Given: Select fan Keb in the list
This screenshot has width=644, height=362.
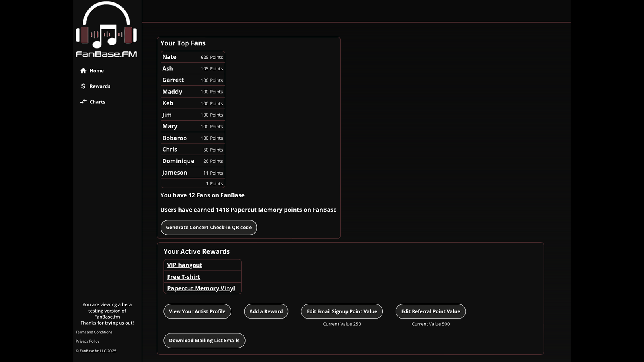Looking at the screenshot, I should click(x=168, y=103).
